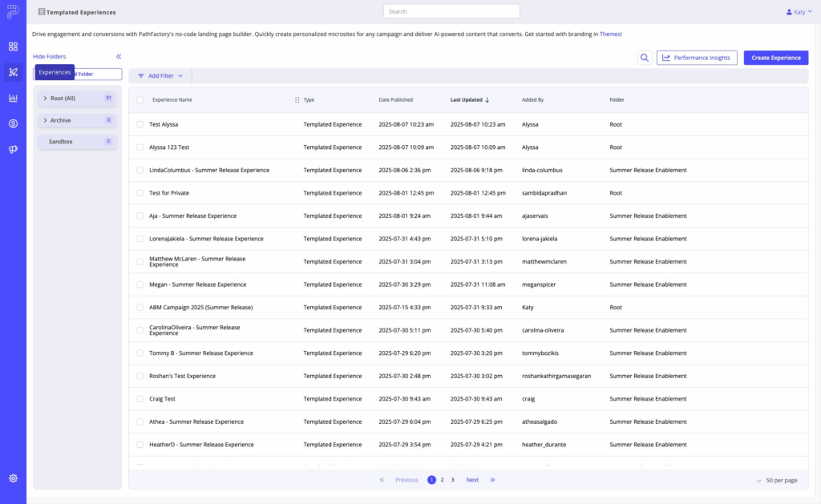This screenshot has height=504, width=821.
Task: Click the Previous page link
Action: click(406, 480)
